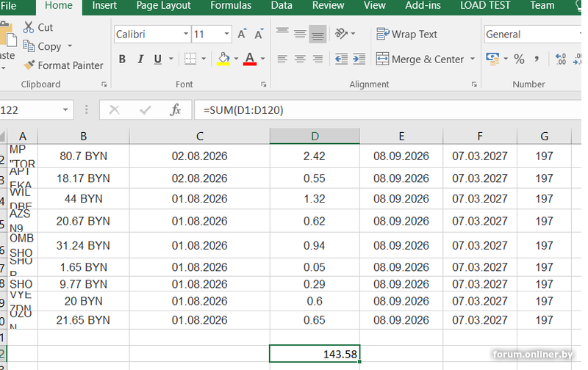Expand orientation options arrow
This screenshot has width=588, height=370.
(354, 34)
